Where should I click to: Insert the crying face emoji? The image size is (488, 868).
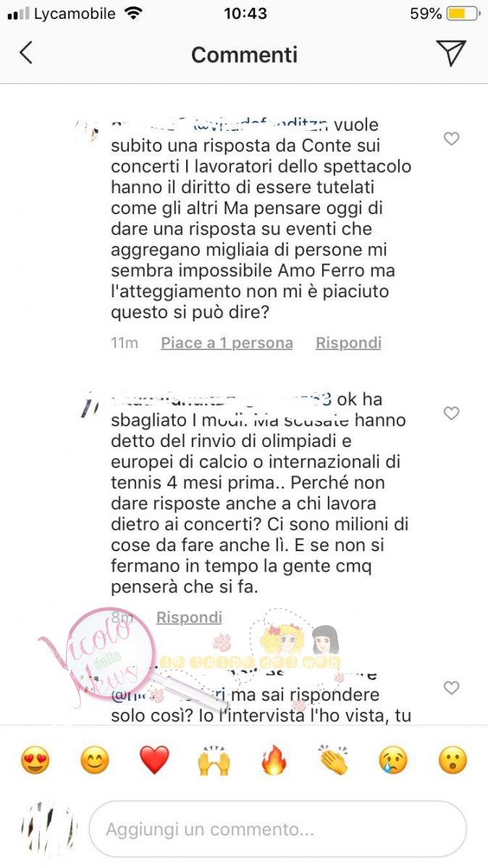point(393,761)
